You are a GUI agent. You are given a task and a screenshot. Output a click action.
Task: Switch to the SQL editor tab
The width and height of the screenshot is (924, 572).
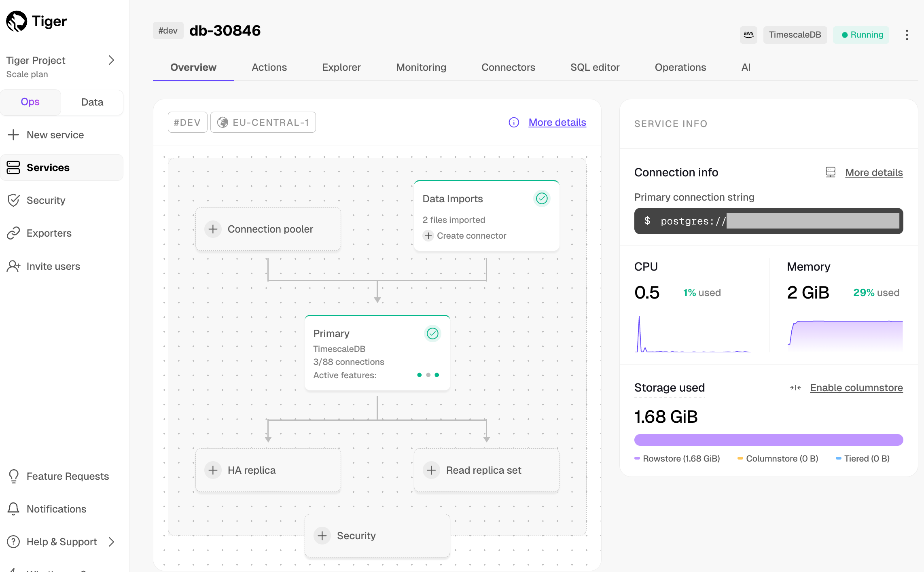point(595,68)
